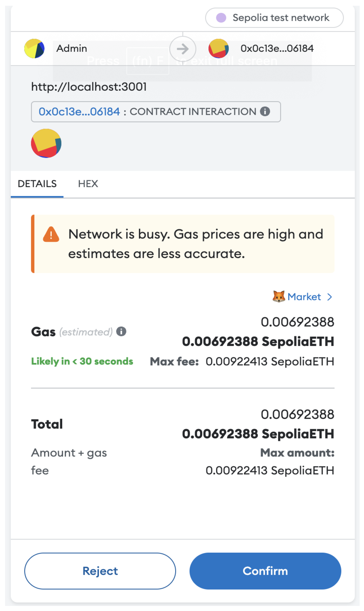Click the Total label
The image size is (364, 611).
tap(47, 424)
